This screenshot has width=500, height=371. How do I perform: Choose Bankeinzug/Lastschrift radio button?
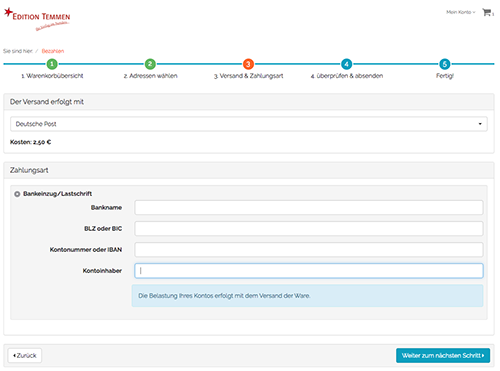click(x=17, y=194)
